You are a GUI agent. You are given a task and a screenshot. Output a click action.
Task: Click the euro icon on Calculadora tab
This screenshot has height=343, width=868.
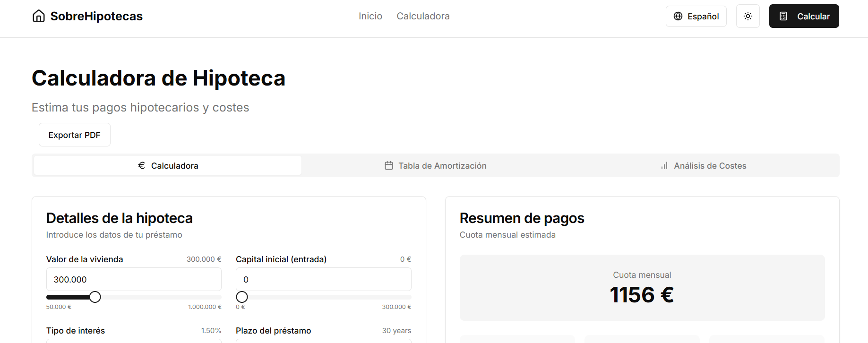click(x=141, y=165)
